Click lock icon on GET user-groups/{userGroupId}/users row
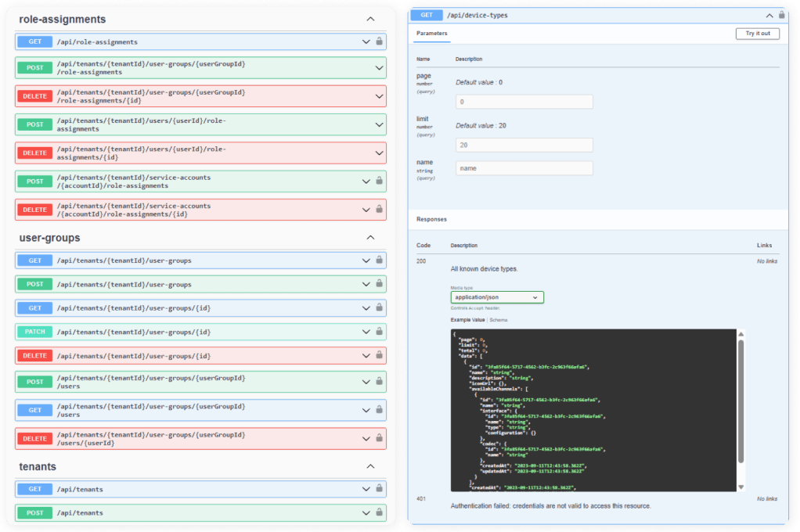The image size is (800, 532). point(379,410)
